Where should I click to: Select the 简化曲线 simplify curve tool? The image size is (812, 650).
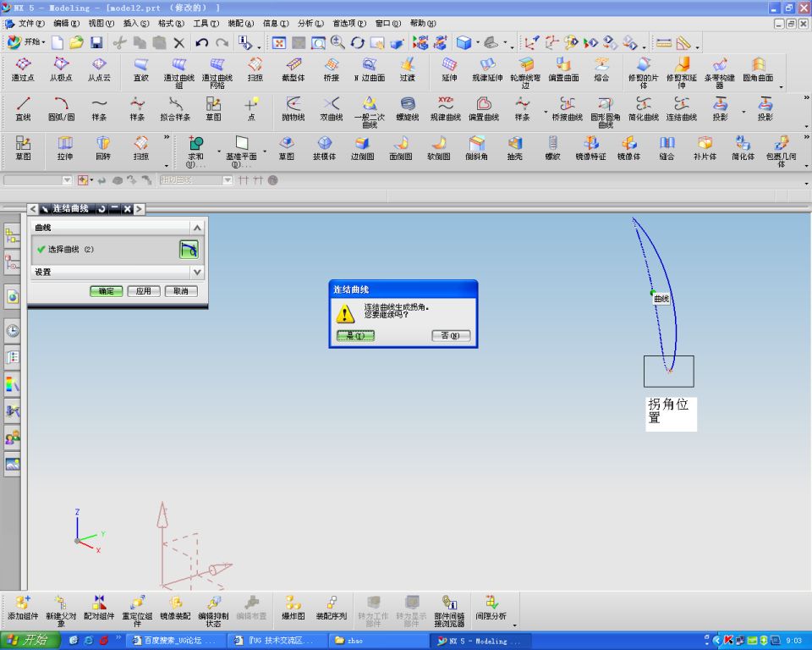(x=644, y=109)
